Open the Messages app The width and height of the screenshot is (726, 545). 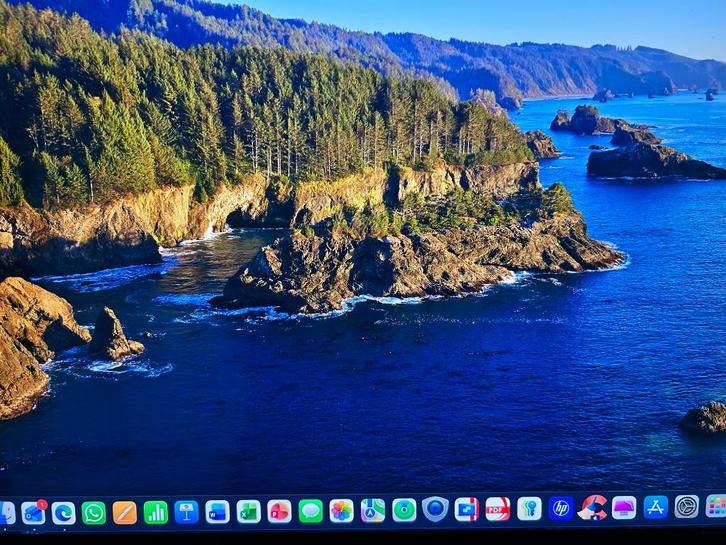coord(311,511)
